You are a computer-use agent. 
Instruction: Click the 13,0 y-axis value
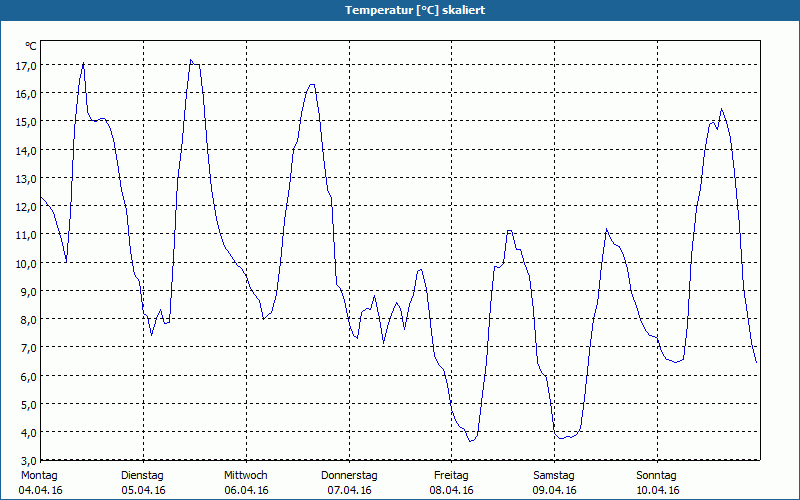pos(27,179)
